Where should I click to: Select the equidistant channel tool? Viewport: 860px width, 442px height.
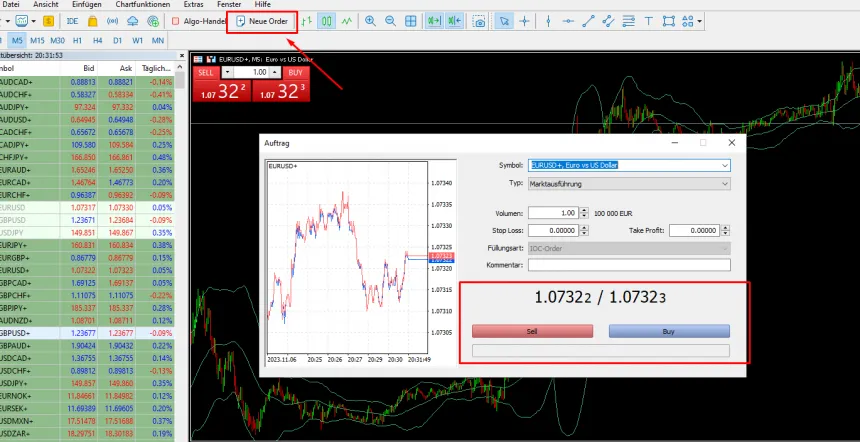pyautogui.click(x=608, y=21)
